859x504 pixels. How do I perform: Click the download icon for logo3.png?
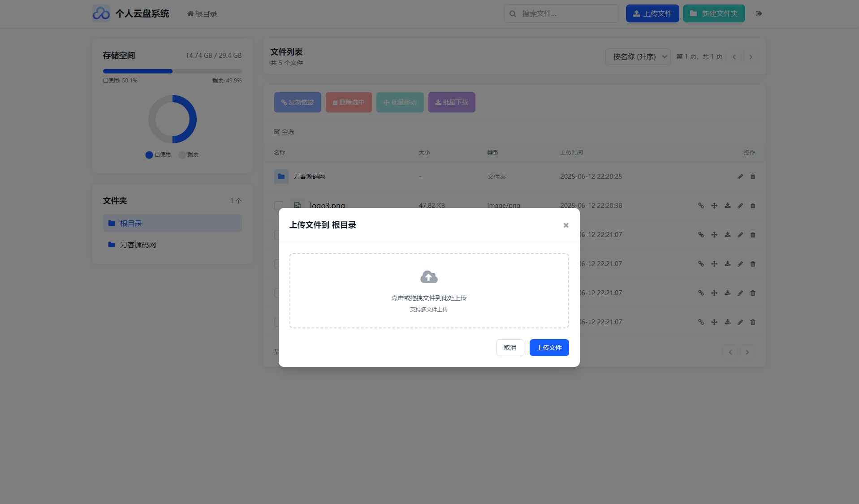727,206
